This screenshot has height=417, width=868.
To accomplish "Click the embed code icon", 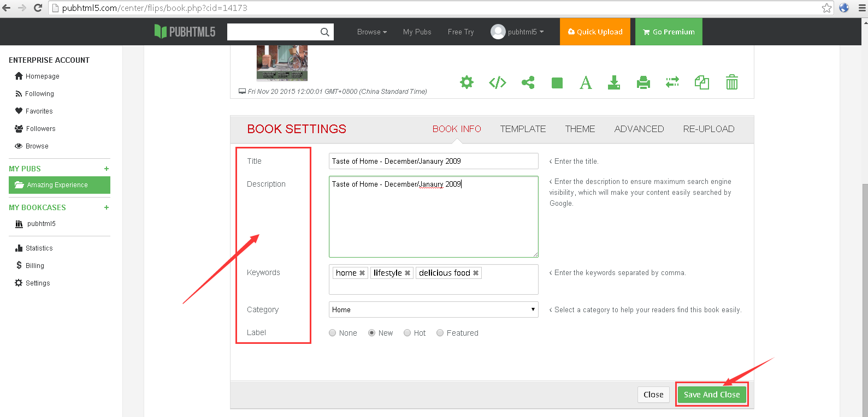I will pos(498,82).
